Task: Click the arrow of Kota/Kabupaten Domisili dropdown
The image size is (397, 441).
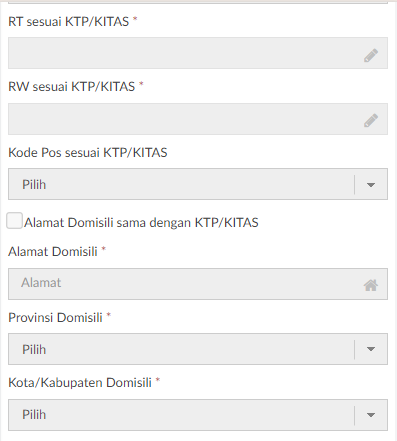Action: tap(371, 415)
